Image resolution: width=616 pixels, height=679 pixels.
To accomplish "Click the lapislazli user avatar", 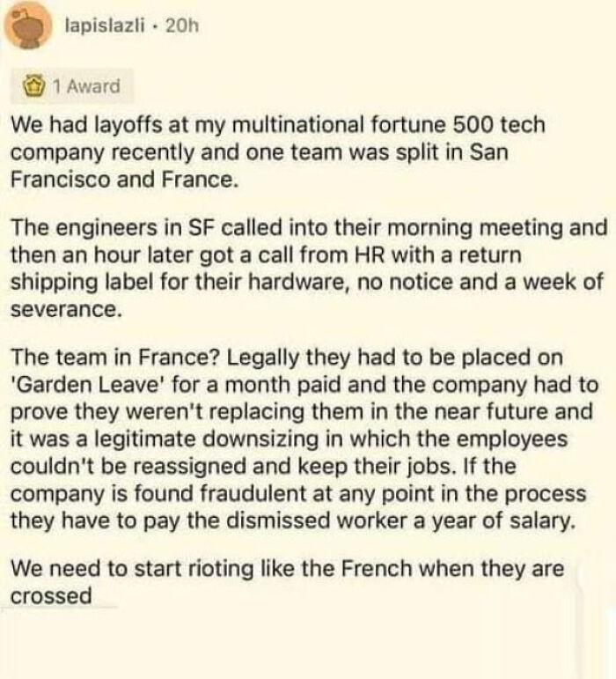I will [31, 28].
